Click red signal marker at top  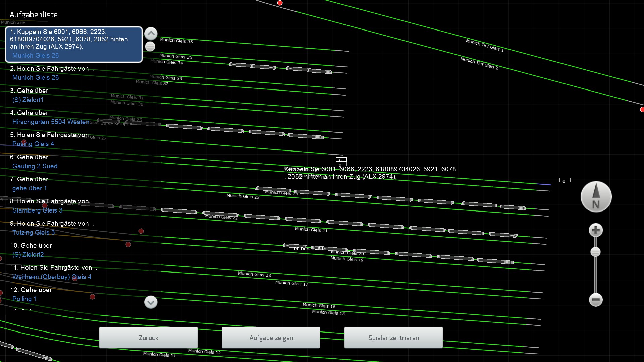(280, 3)
